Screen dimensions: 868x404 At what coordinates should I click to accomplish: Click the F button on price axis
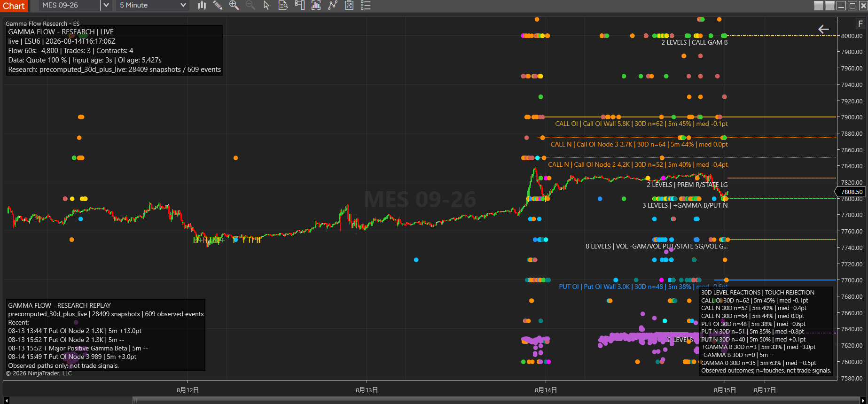[x=860, y=23]
